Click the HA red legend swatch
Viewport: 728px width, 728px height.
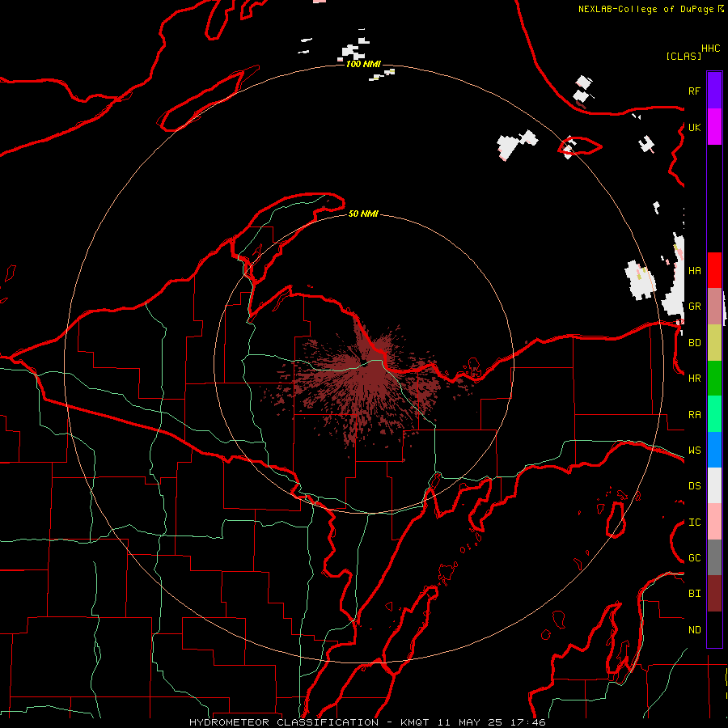(x=714, y=270)
